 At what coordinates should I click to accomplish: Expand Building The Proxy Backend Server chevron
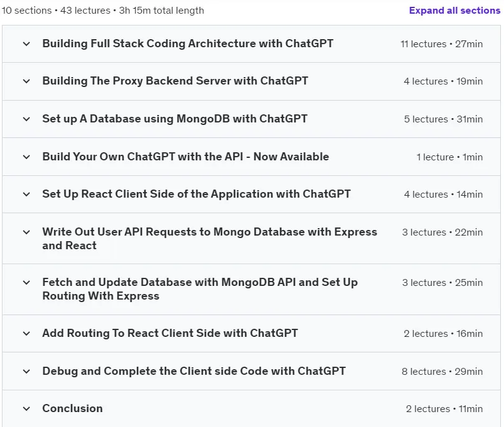[x=27, y=81]
